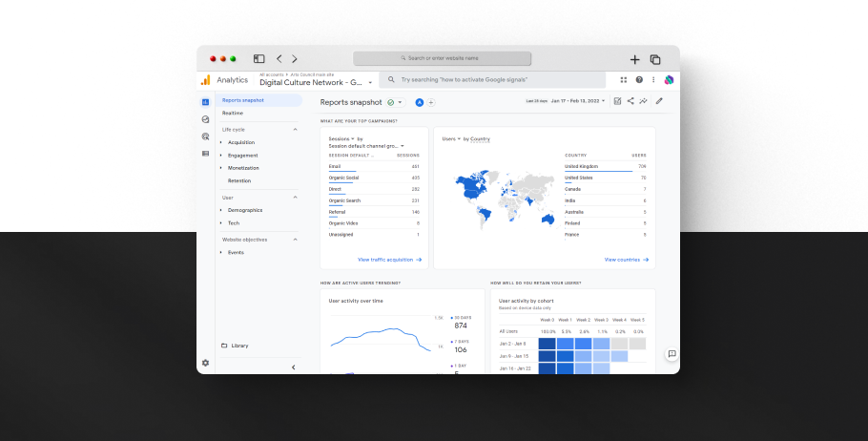Open the Configure icon in left rail
The width and height of the screenshot is (868, 441).
(205, 154)
